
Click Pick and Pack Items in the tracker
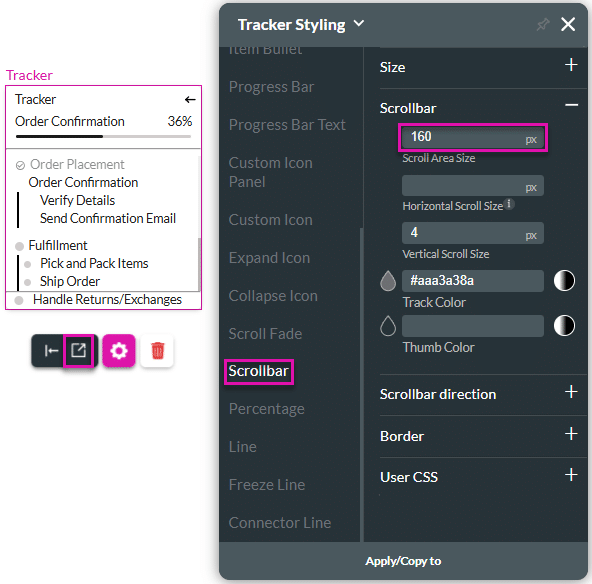[x=94, y=263]
